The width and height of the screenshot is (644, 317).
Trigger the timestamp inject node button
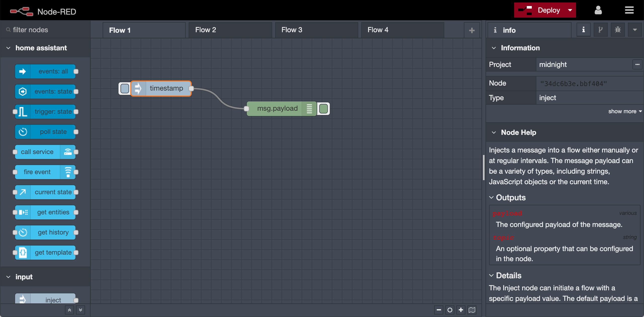(x=125, y=89)
